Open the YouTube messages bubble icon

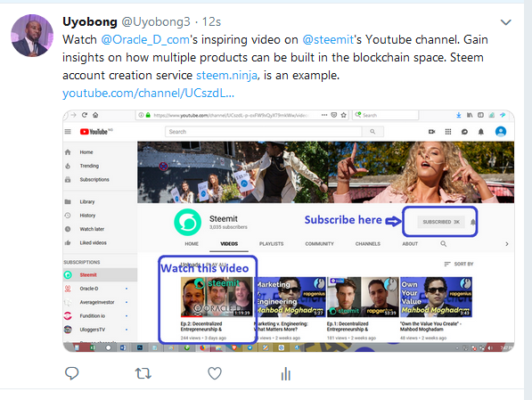coord(464,132)
